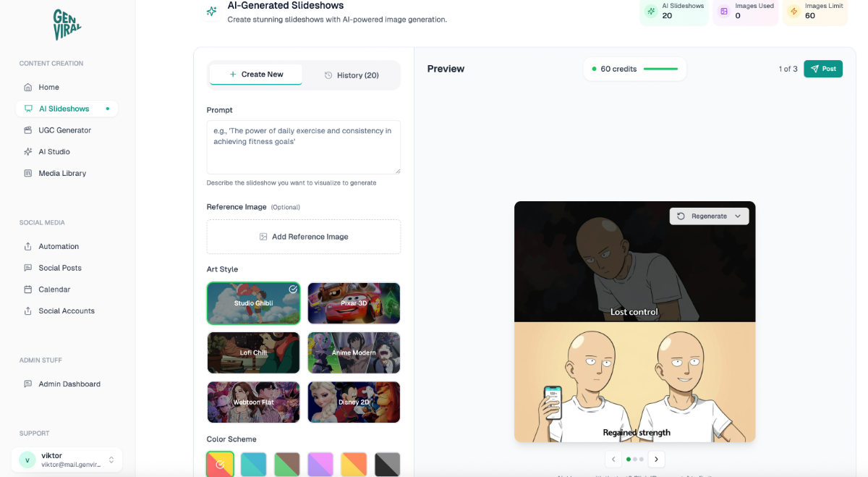
Task: Click the plus icon on Create New
Action: click(233, 75)
